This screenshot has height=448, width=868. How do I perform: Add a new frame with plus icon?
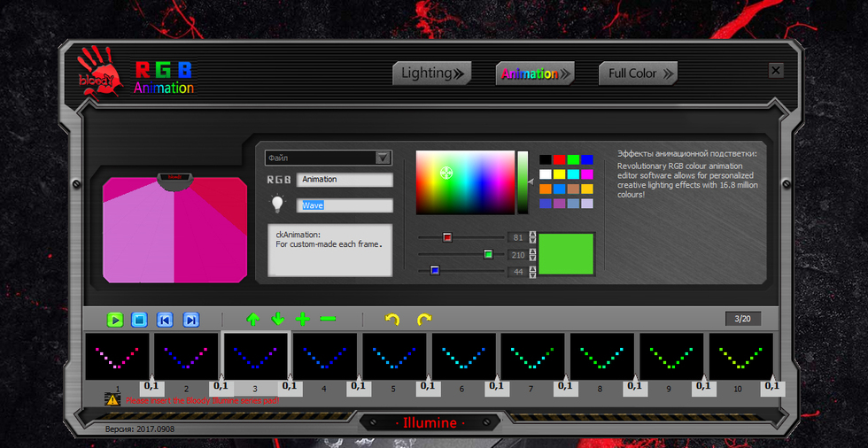click(303, 319)
